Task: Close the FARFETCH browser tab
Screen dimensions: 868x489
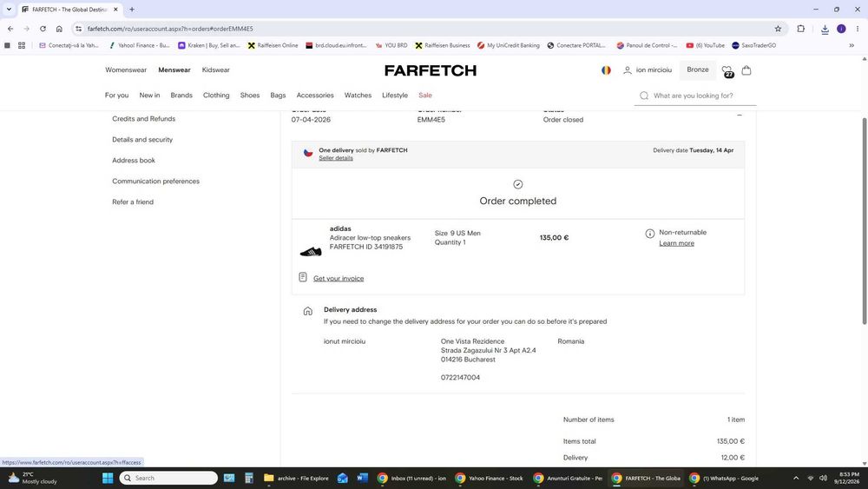Action: [x=115, y=10]
